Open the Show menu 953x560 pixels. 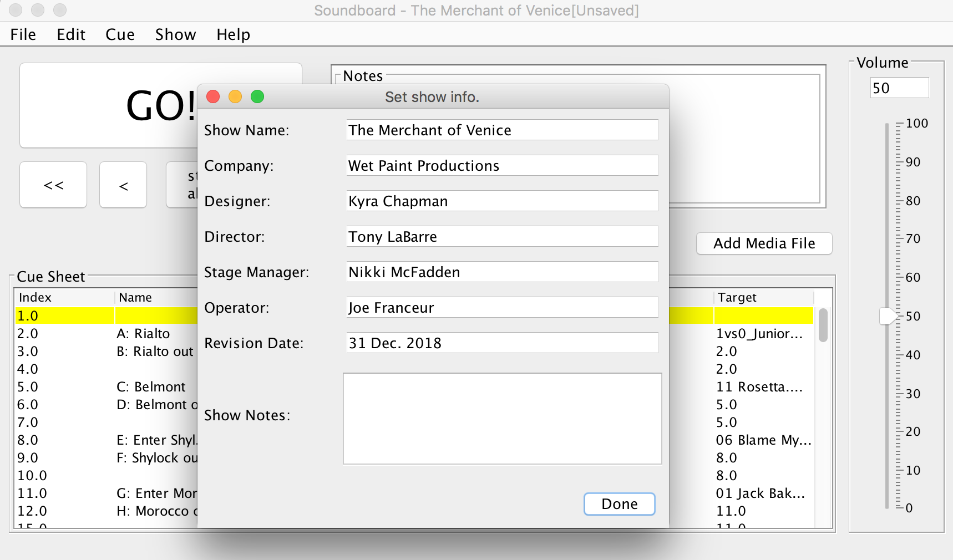(x=175, y=34)
